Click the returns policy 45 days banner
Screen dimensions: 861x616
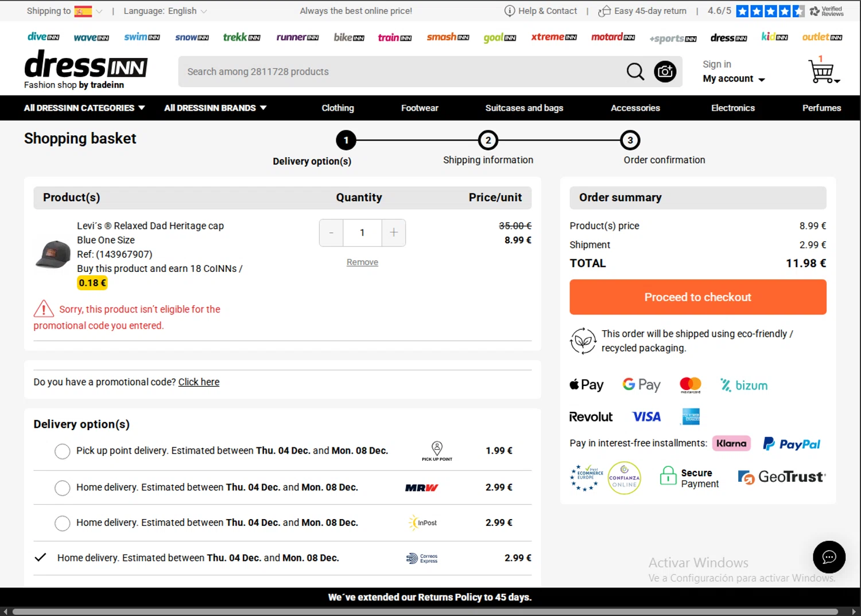coord(430,597)
